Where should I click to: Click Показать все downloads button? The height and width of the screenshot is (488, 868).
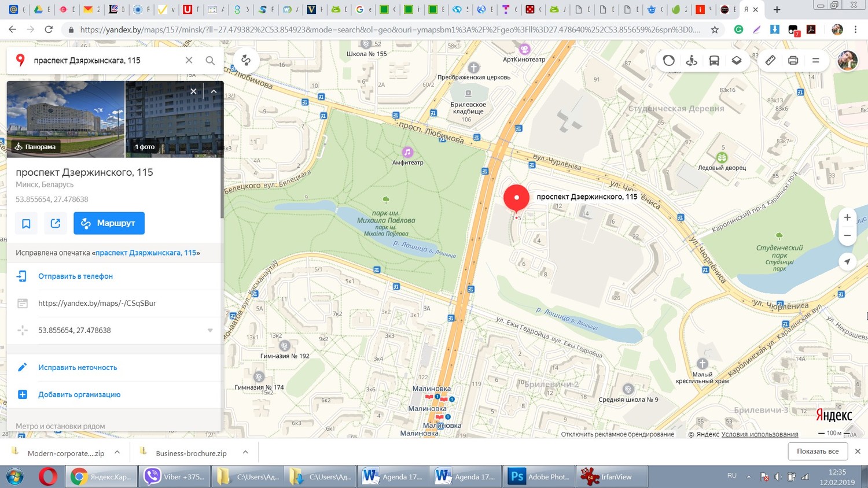[818, 451]
